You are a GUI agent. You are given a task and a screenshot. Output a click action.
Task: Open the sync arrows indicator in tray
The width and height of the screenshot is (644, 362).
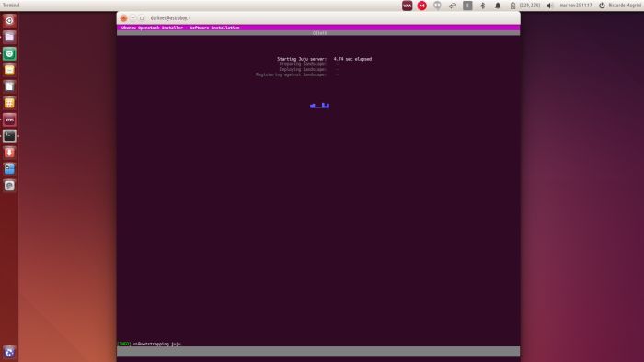(x=453, y=6)
